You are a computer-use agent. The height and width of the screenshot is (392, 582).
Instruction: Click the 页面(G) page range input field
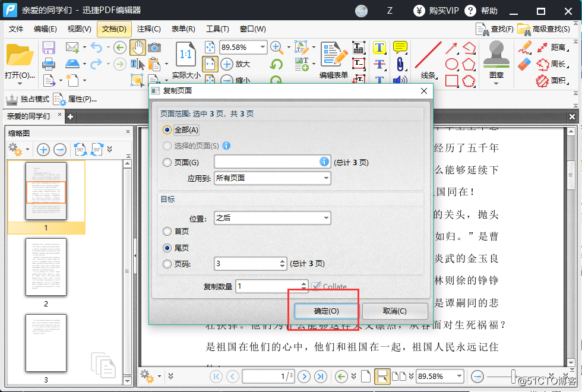[x=273, y=162]
